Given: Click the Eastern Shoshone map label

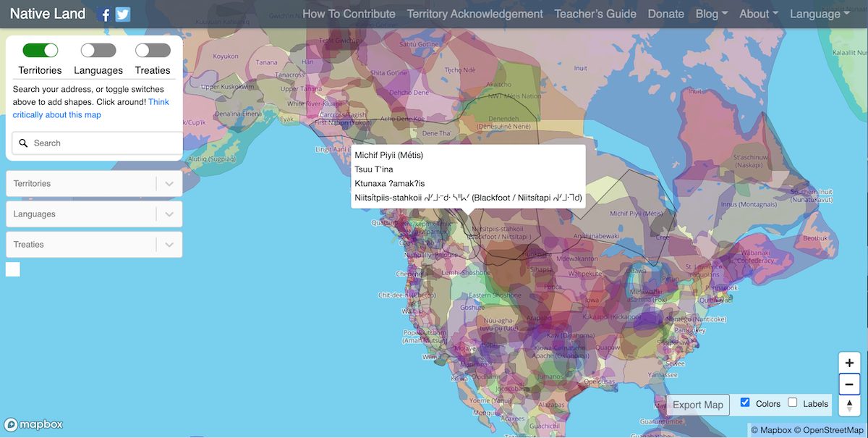Looking at the screenshot, I should (x=495, y=295).
